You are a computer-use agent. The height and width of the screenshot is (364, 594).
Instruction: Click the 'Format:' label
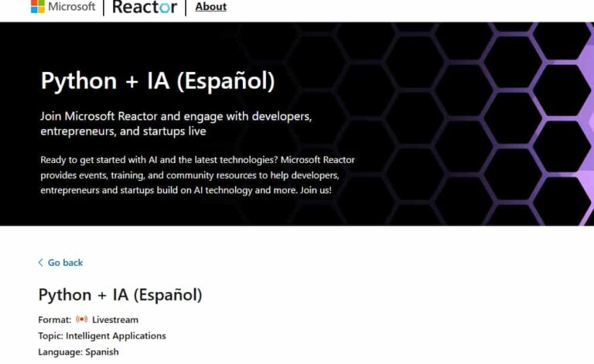click(54, 319)
